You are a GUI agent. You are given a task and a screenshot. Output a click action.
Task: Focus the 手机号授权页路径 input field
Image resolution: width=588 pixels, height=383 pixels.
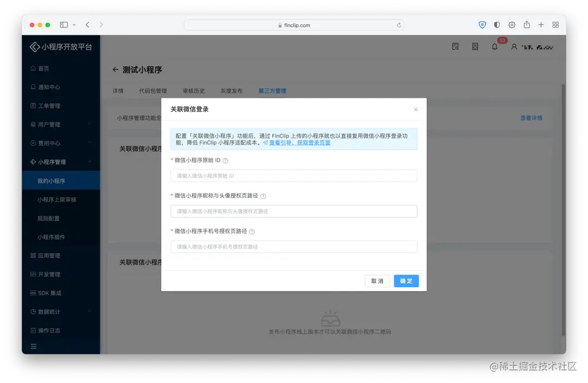click(x=293, y=247)
